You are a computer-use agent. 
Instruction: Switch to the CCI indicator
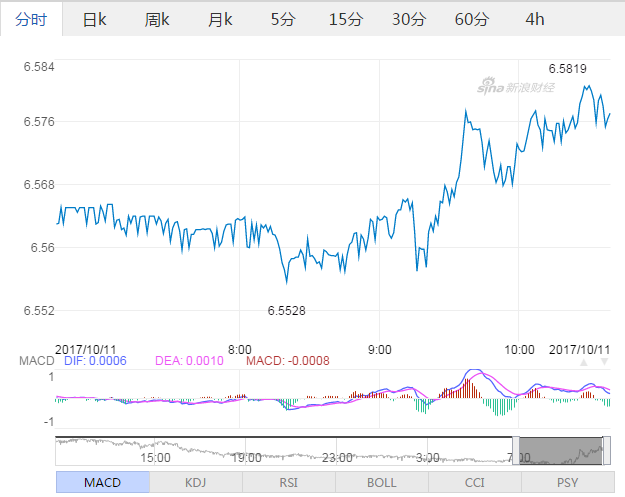(474, 483)
